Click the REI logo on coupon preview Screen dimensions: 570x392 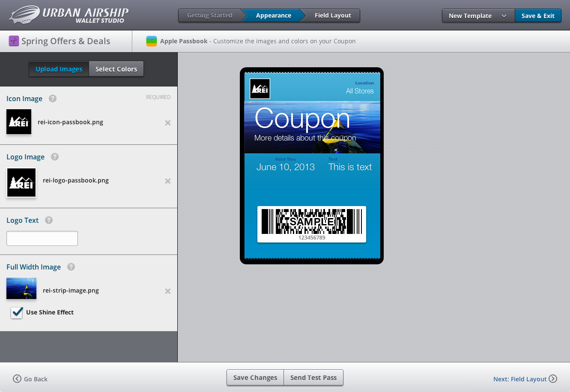[260, 89]
